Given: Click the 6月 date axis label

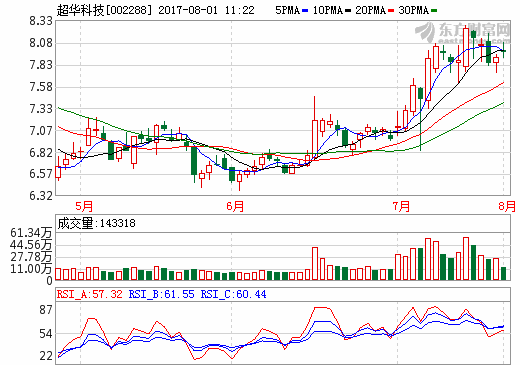Looking at the screenshot, I should (235, 206).
